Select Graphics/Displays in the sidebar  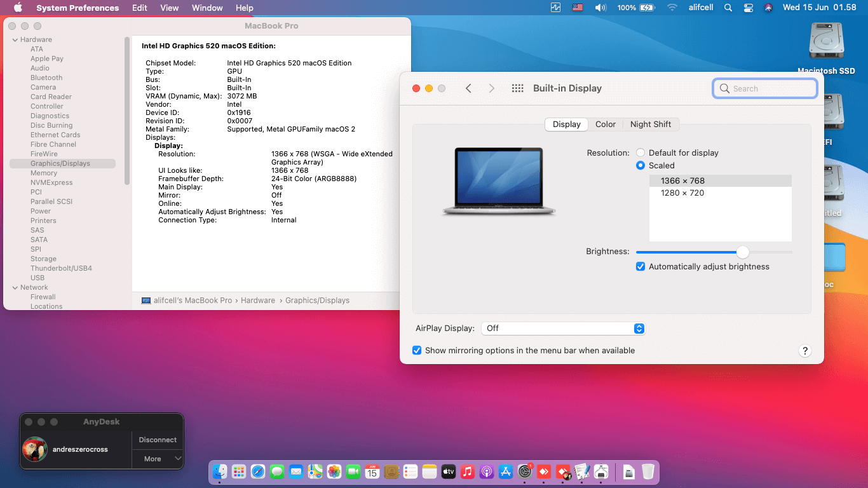(x=62, y=163)
